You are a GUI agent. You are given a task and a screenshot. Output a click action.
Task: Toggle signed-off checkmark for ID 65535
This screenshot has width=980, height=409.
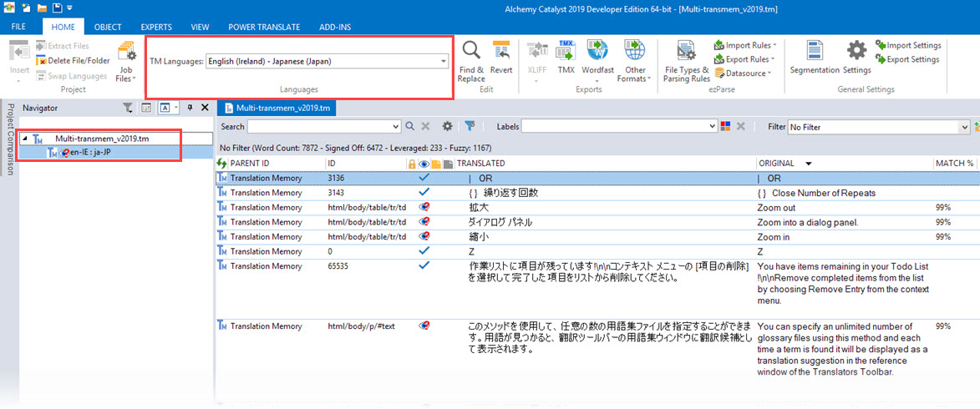424,265
